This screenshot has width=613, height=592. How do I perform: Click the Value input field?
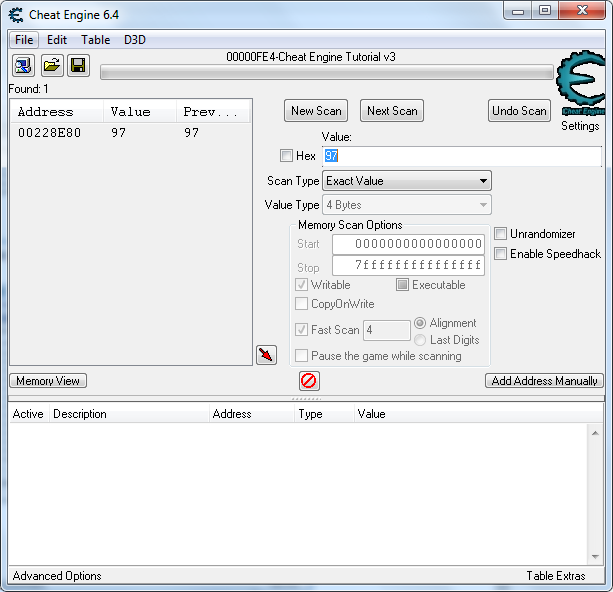[462, 156]
